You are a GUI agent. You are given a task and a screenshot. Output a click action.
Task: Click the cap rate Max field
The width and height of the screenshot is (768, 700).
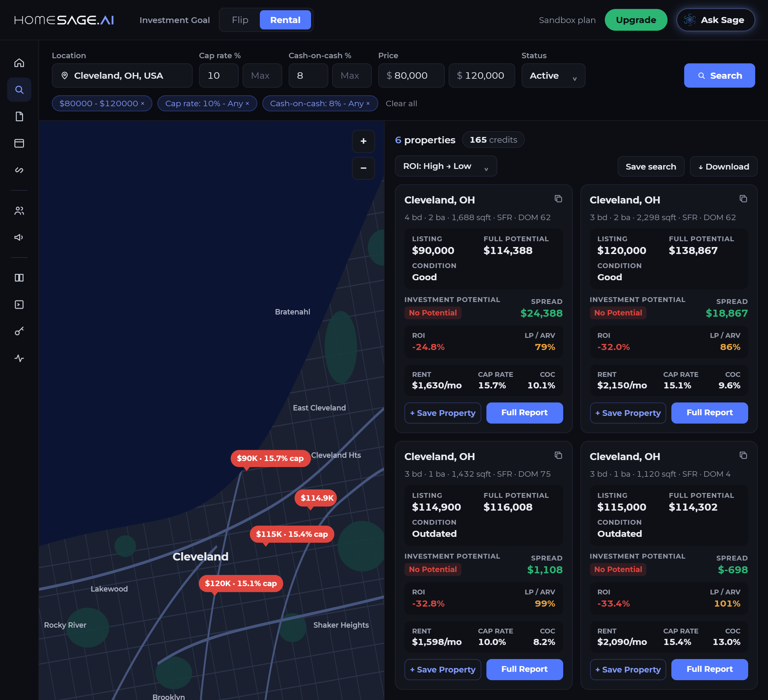tap(262, 76)
